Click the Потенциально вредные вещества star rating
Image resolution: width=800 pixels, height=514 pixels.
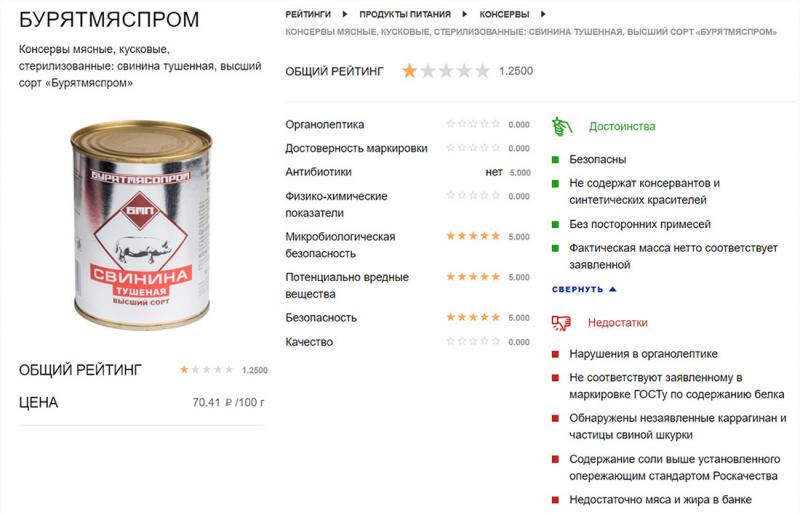pos(473,277)
